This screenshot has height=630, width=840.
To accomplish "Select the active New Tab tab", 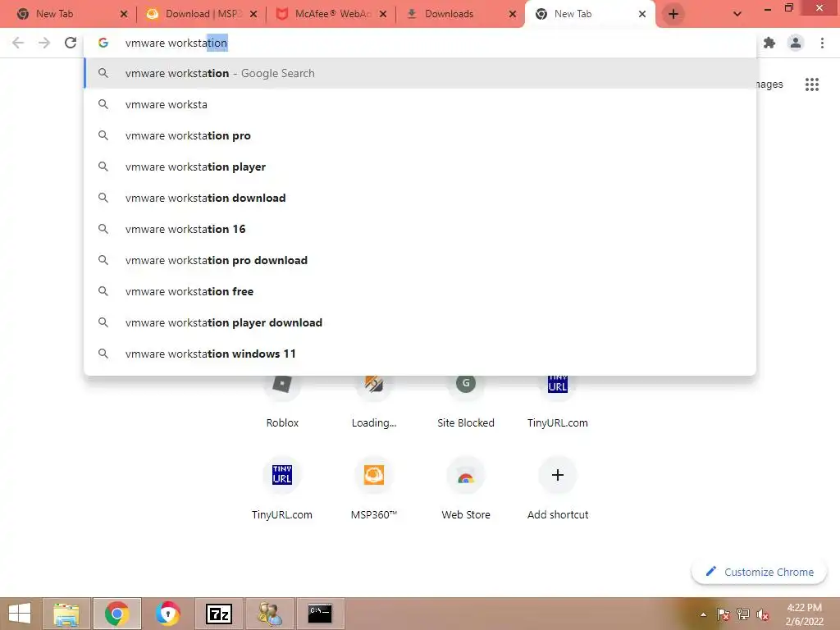I will (589, 14).
